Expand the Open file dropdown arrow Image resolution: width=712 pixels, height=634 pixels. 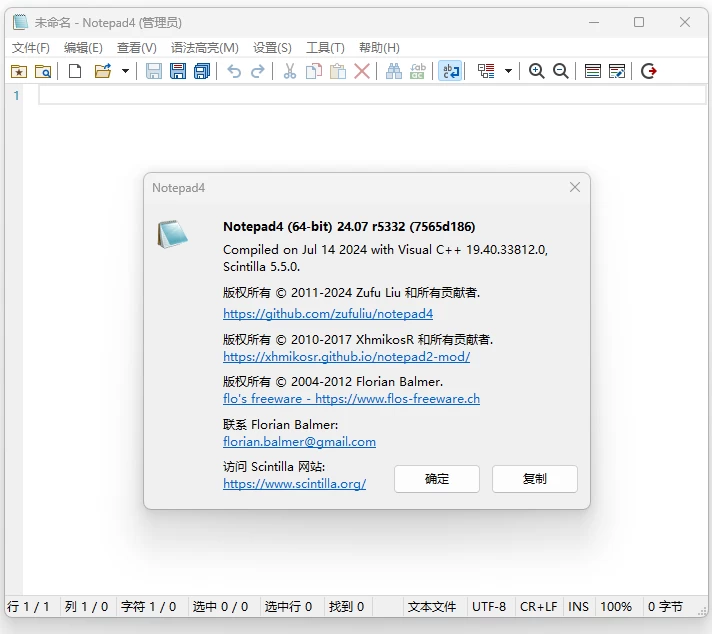point(125,71)
